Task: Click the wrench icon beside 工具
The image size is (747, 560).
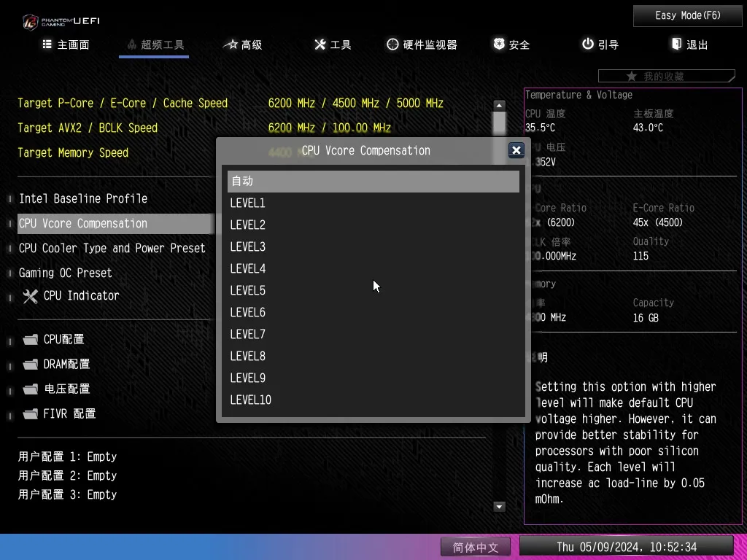Action: pyautogui.click(x=320, y=44)
